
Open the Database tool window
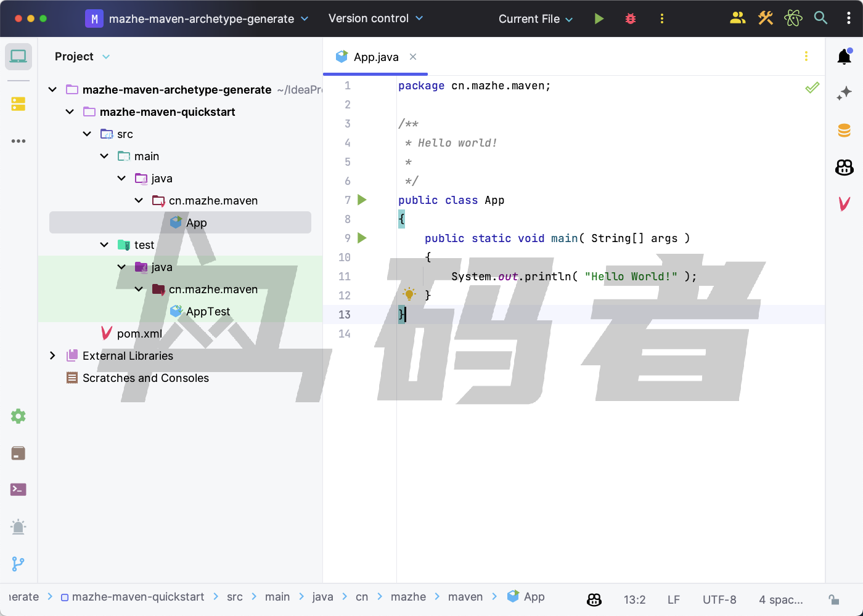click(844, 130)
